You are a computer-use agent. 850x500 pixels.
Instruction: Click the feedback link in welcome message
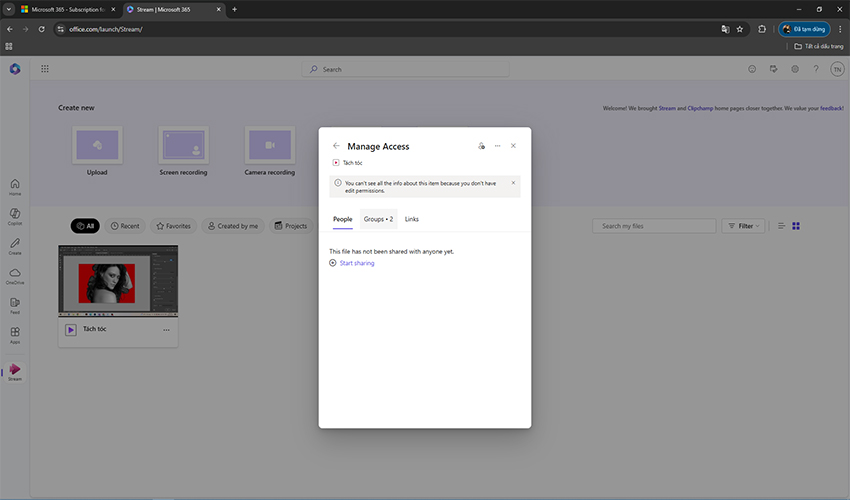(831, 108)
